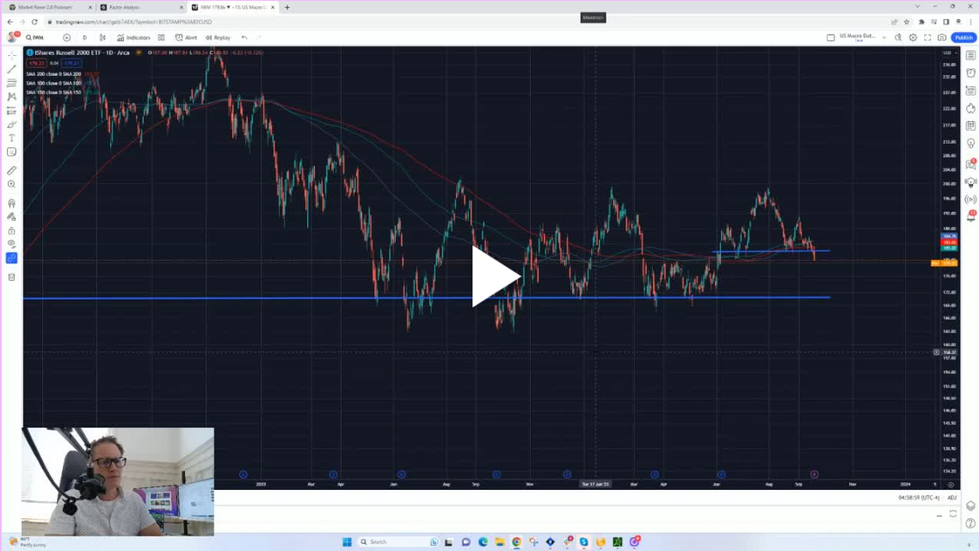The image size is (980, 551).
Task: Select the brush drawing tool
Action: [11, 125]
